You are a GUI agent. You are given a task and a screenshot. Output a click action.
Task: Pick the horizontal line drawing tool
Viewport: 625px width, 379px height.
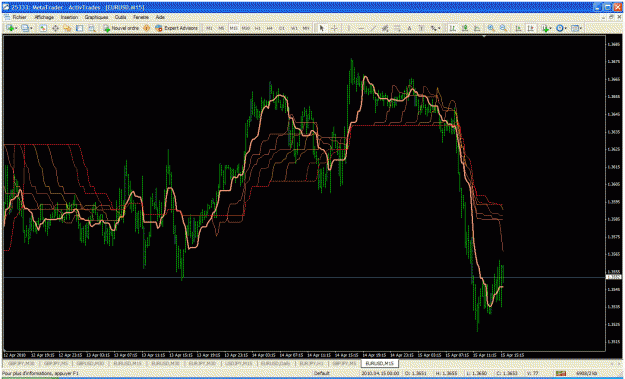pyautogui.click(x=361, y=28)
